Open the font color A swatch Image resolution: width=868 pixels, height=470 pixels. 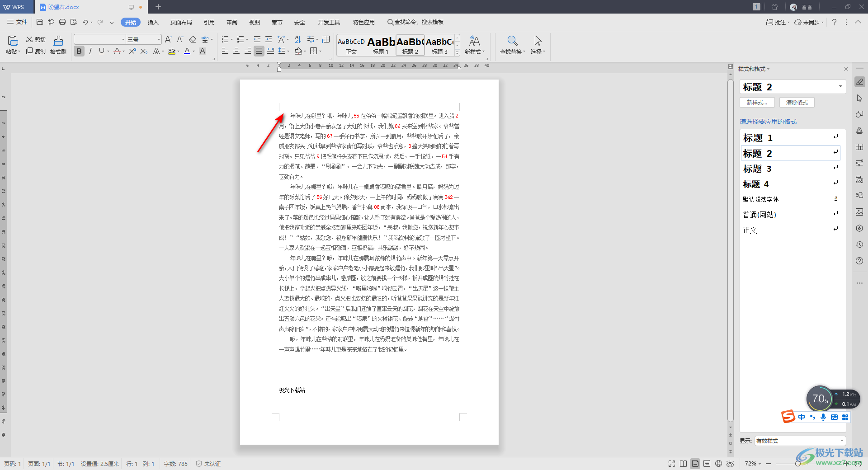pos(187,51)
